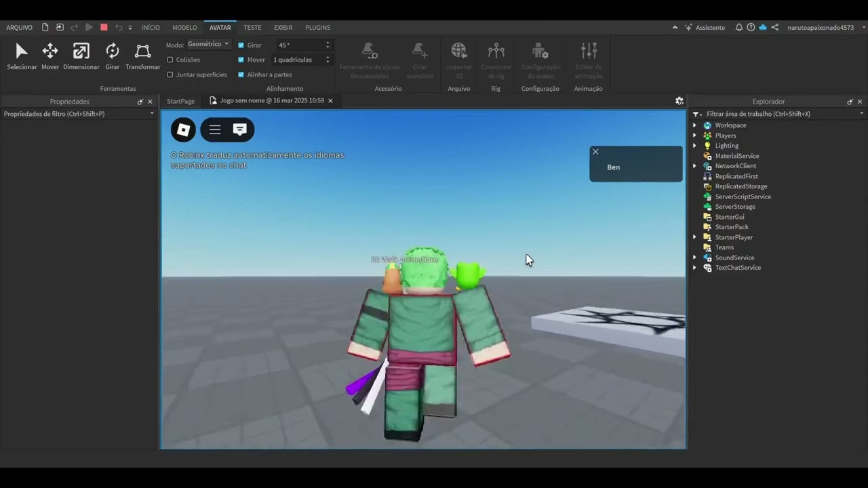The image size is (868, 488).
Task: Open the help question mark icon
Action: point(751,27)
